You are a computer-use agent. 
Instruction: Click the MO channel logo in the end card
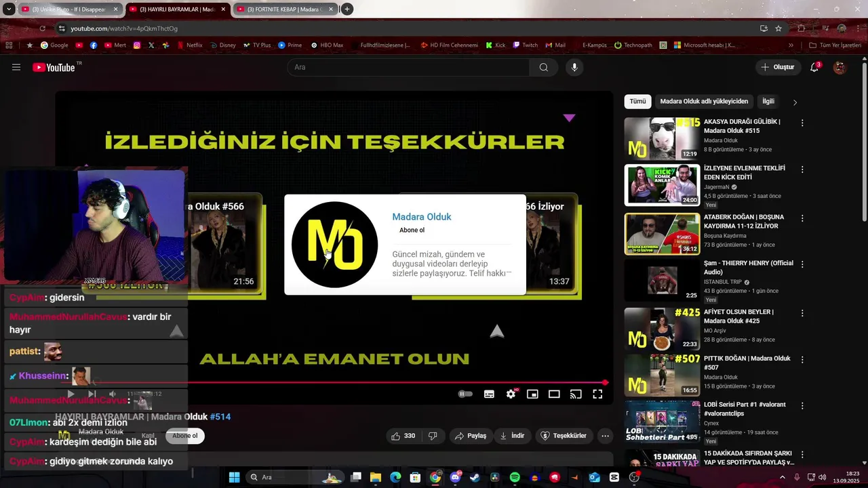pyautogui.click(x=334, y=245)
